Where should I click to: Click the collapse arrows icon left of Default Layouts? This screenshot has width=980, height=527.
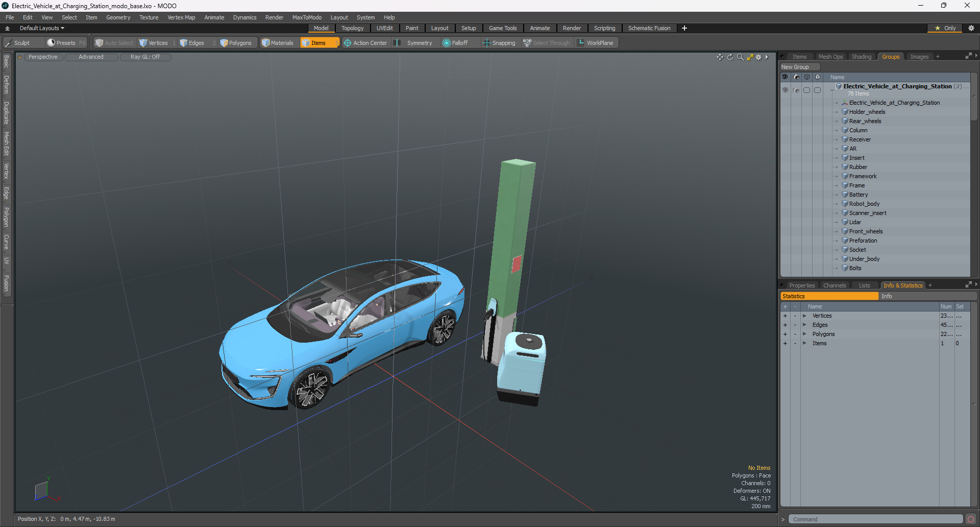7,28
